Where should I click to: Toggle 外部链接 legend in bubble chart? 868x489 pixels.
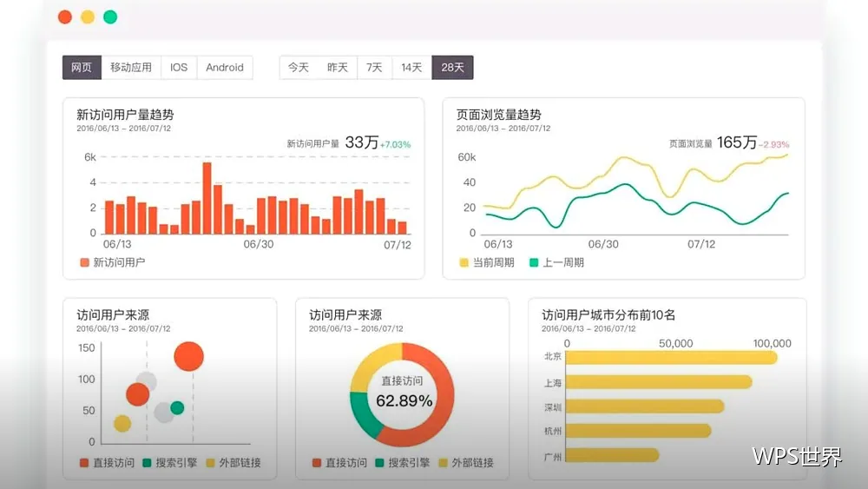(x=210, y=463)
